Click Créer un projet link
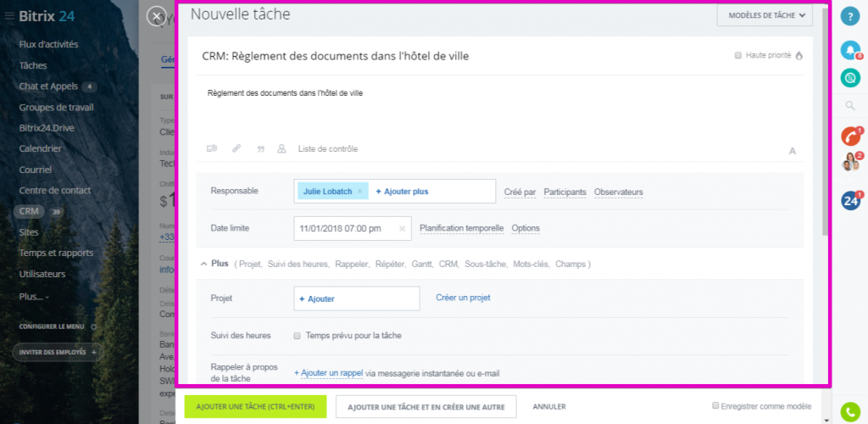Image resolution: width=868 pixels, height=424 pixels. (463, 298)
